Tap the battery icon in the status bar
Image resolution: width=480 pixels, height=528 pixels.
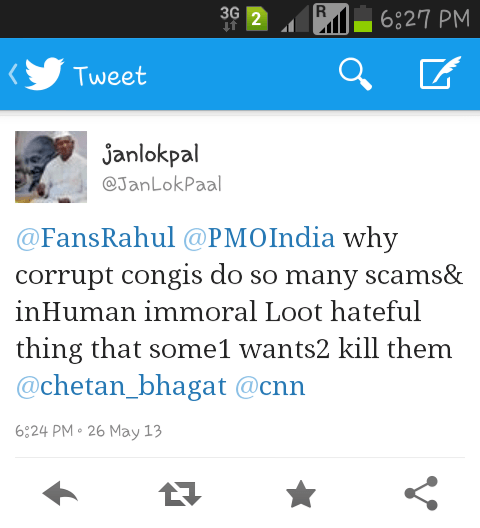click(363, 19)
